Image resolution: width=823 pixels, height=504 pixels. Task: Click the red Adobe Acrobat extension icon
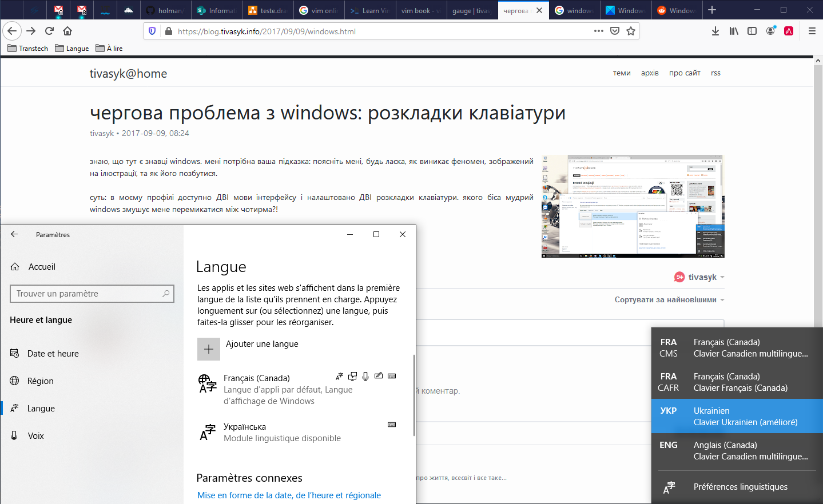(x=789, y=31)
